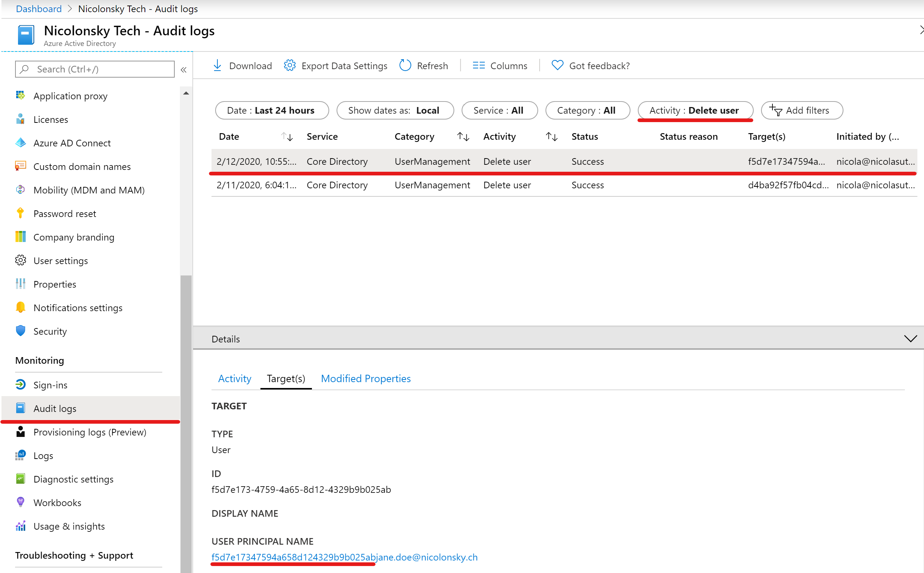Viewport: 924px width, 573px height.
Task: Click the Application proxy sidebar icon
Action: click(21, 96)
